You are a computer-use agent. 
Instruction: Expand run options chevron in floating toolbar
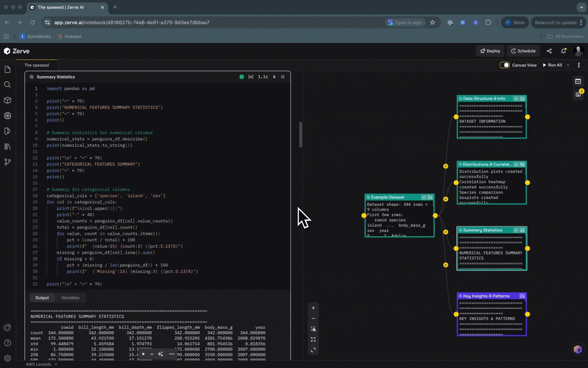[152, 354]
